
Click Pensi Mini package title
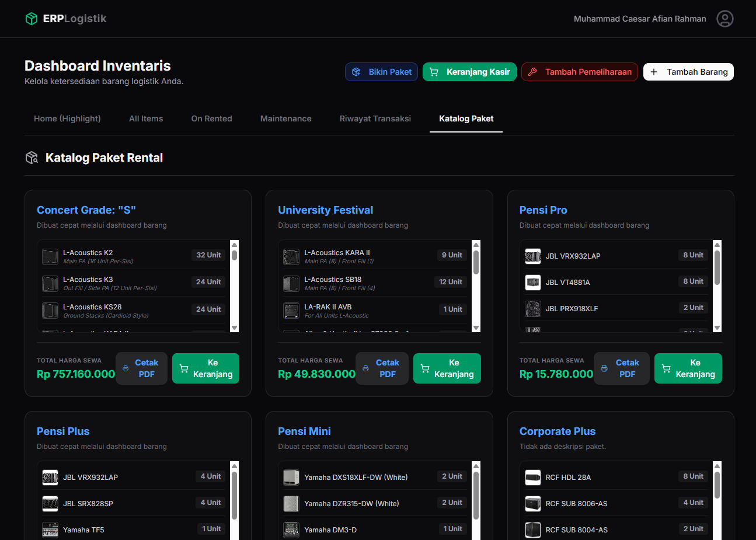click(304, 431)
